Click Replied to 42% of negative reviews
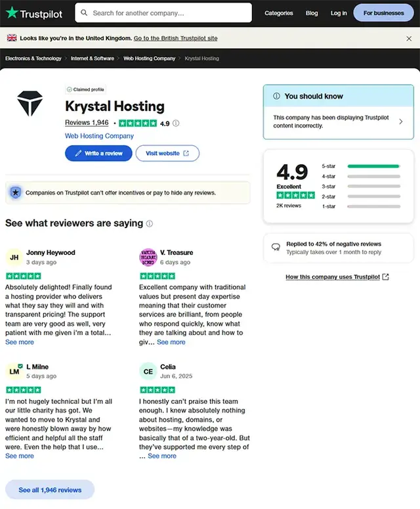 334,244
